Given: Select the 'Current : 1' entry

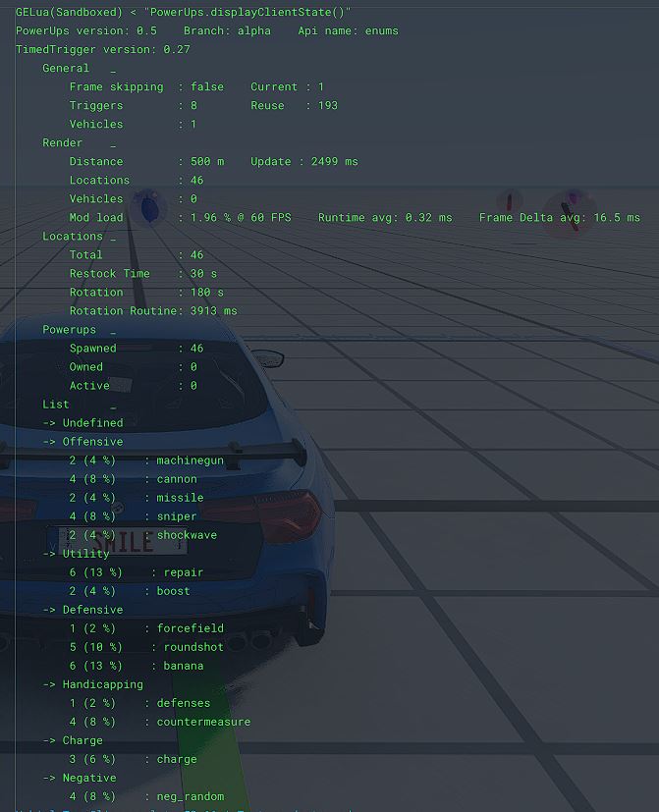Looking at the screenshot, I should (287, 86).
